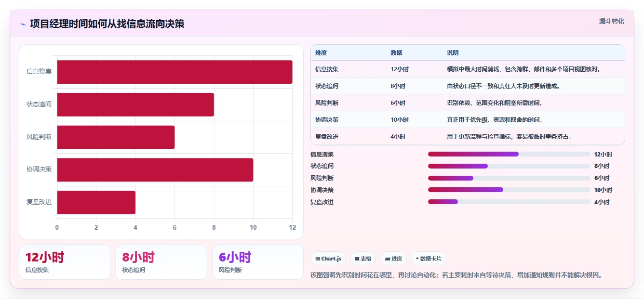Select the 进度 chip
Viewport: 644px width, 299px height.
click(393, 259)
